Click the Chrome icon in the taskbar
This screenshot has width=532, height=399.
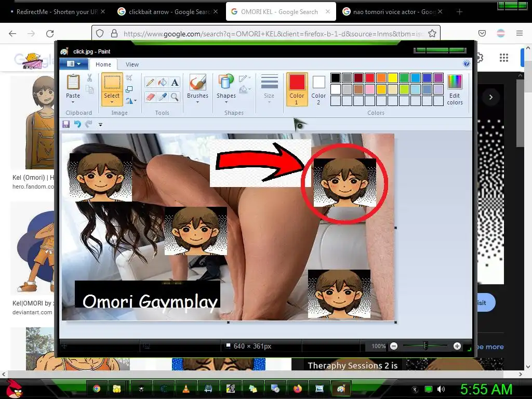pos(97,389)
